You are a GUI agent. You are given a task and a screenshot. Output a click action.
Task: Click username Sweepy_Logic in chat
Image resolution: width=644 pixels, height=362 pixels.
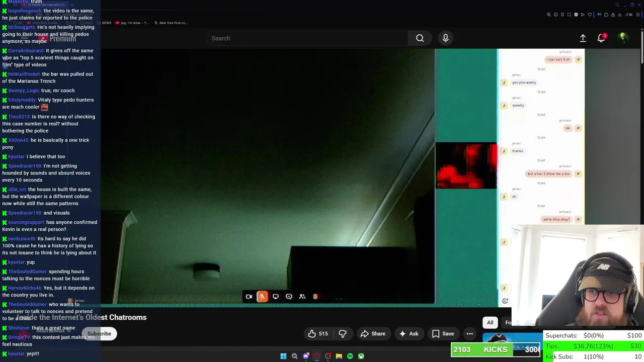tap(23, 90)
